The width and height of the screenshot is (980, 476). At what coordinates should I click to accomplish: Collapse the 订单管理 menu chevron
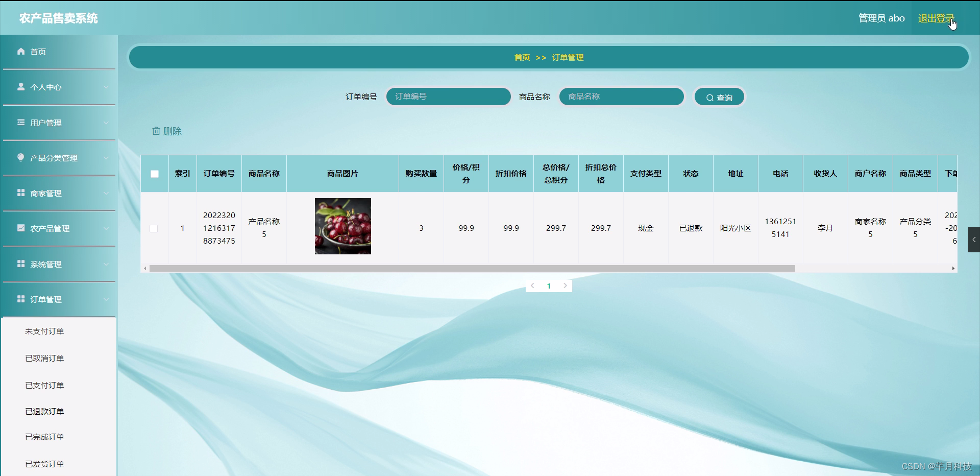coord(106,299)
